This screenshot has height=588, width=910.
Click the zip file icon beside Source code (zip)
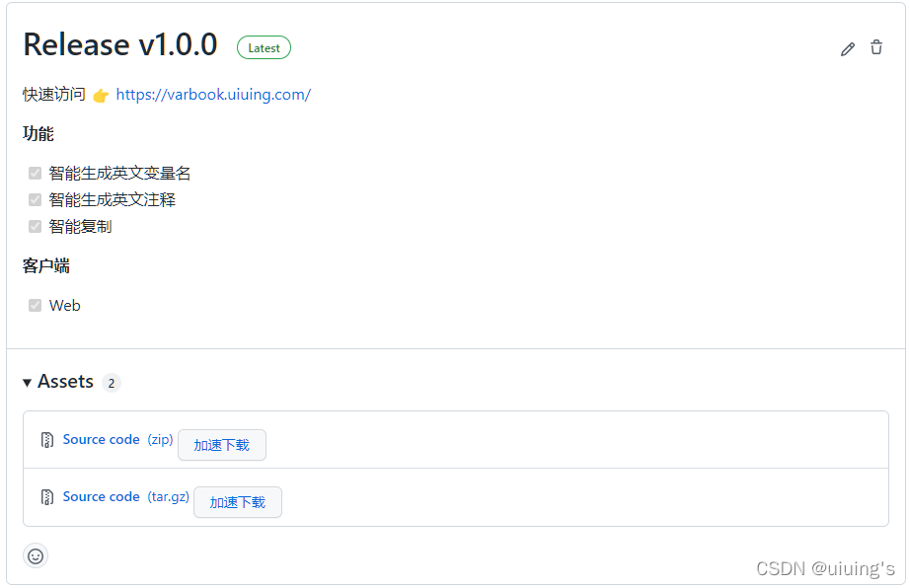pyautogui.click(x=46, y=439)
